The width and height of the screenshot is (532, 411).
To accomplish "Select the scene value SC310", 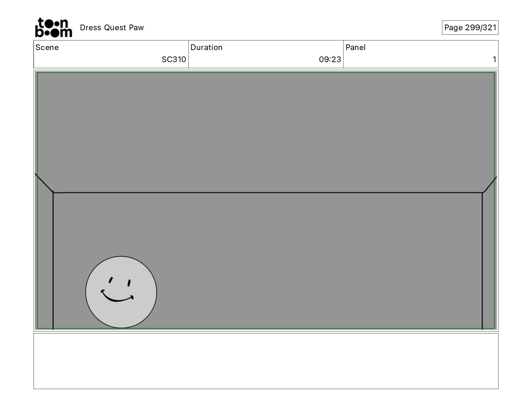I will click(x=174, y=59).
